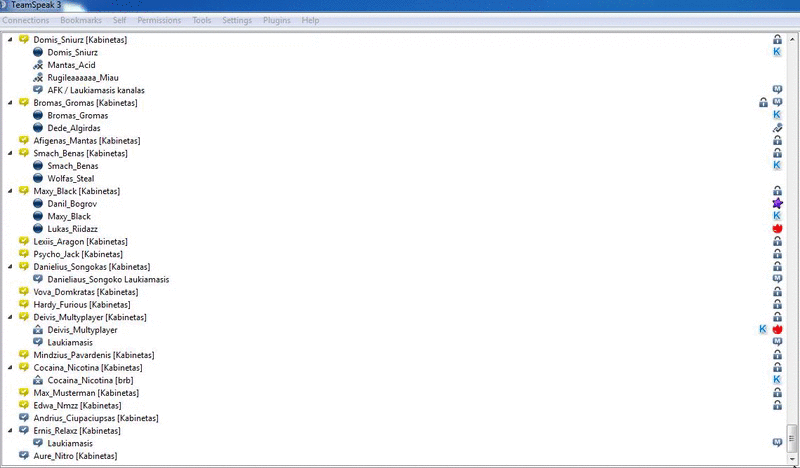
Task: Click the lock icon on Edwa_Nmzz [Kabinetas]
Action: pyautogui.click(x=777, y=405)
